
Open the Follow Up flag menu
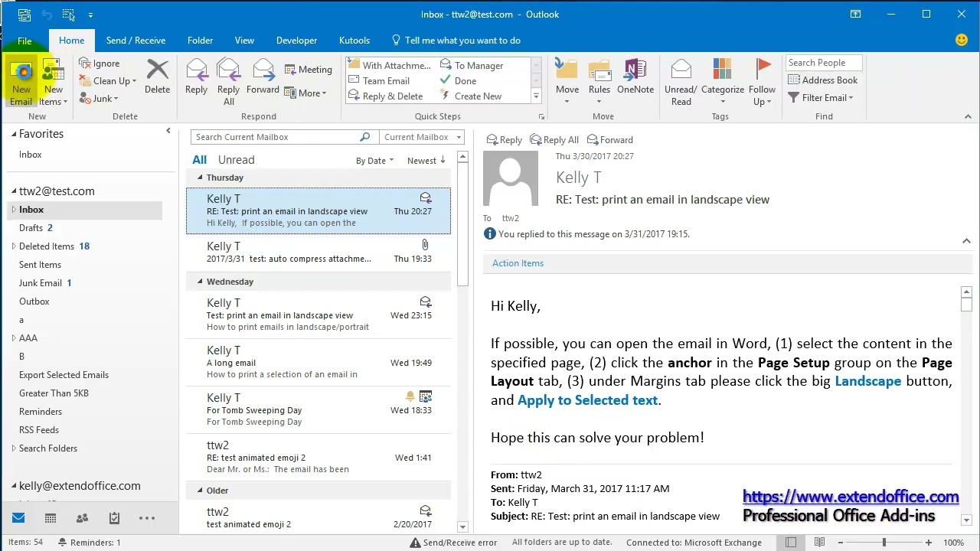pos(762,83)
